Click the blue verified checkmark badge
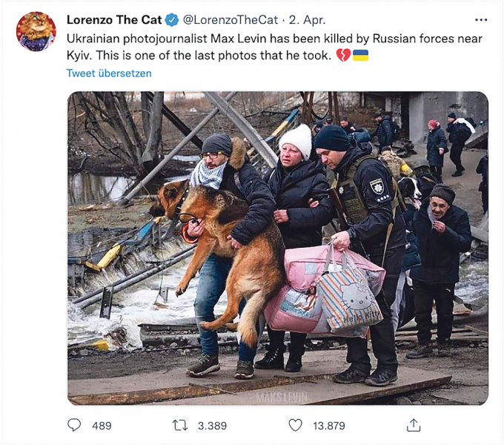 [x=172, y=20]
